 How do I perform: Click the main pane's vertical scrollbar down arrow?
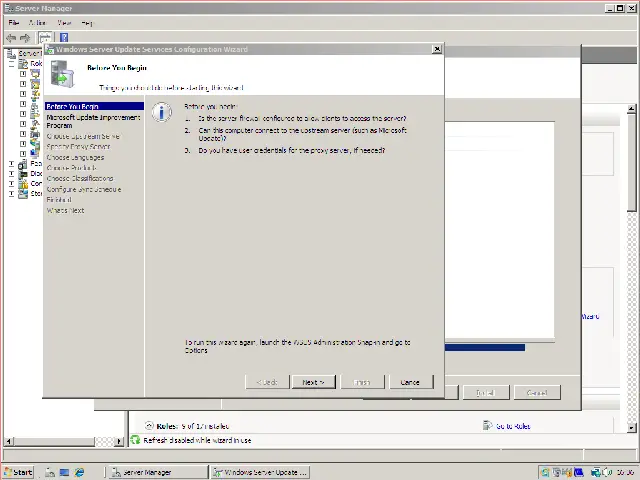pos(631,427)
